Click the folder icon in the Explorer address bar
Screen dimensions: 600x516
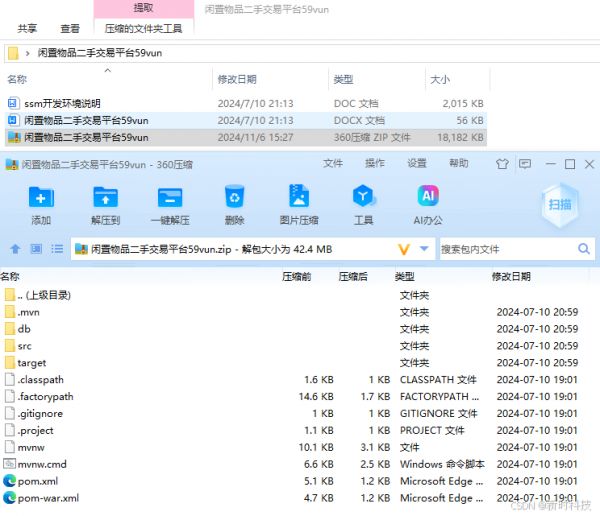(13, 53)
